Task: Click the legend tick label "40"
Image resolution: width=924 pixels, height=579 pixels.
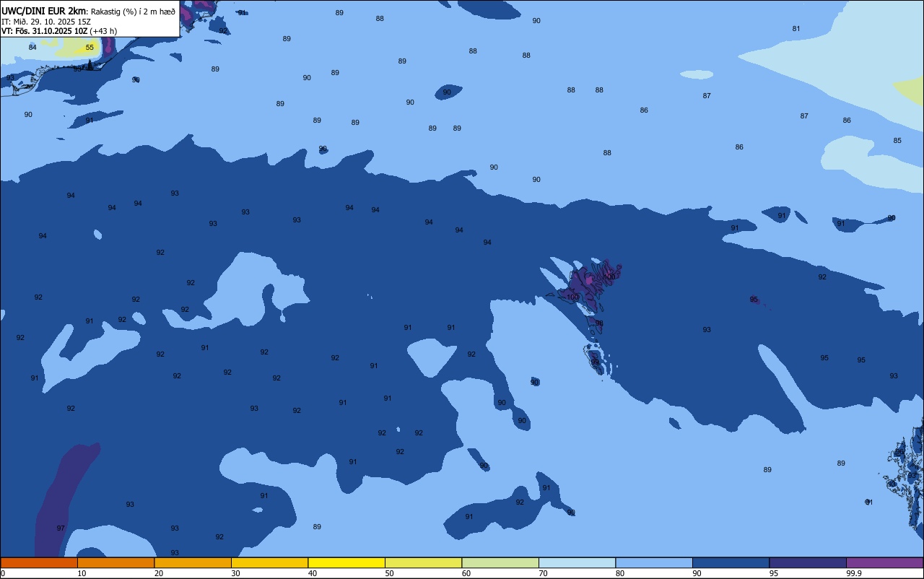Action: pos(312,573)
